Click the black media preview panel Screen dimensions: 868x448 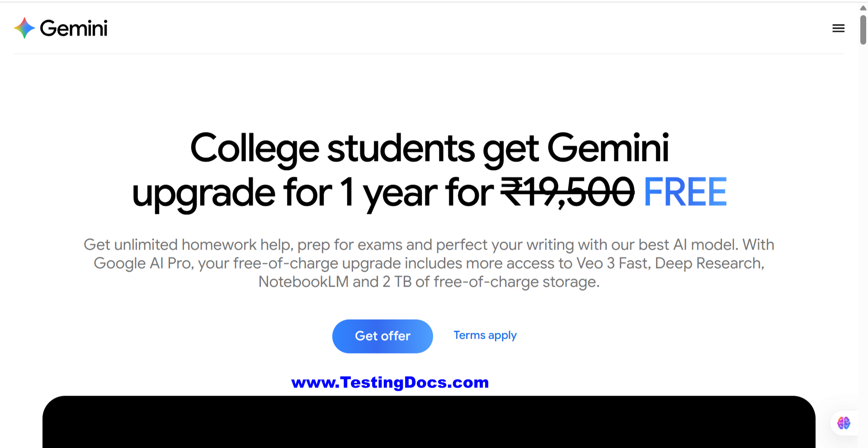pos(429,422)
